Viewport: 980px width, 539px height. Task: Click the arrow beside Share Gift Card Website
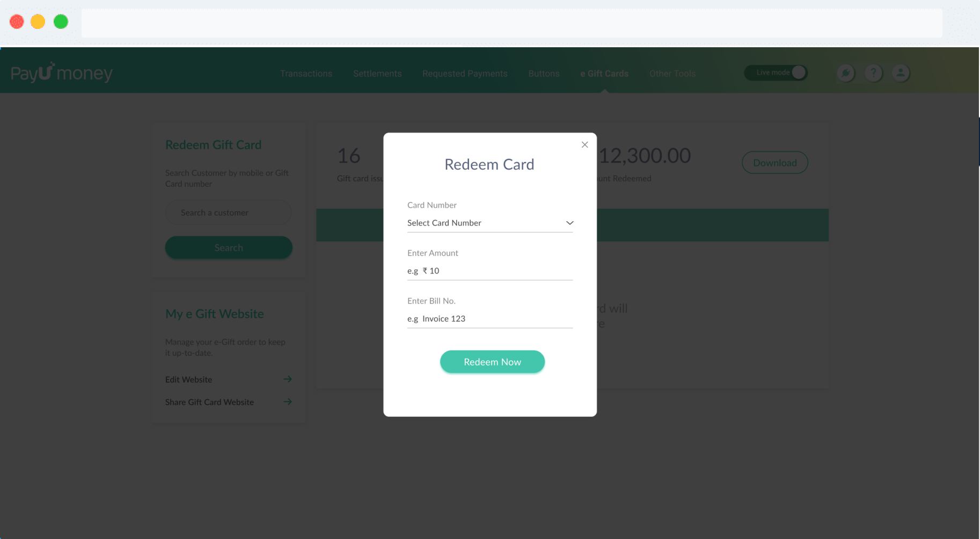(x=288, y=402)
